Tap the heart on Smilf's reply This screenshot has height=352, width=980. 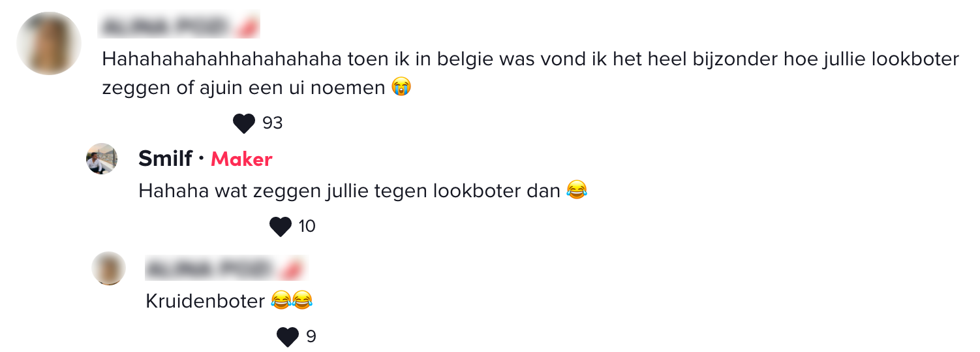[x=281, y=227]
